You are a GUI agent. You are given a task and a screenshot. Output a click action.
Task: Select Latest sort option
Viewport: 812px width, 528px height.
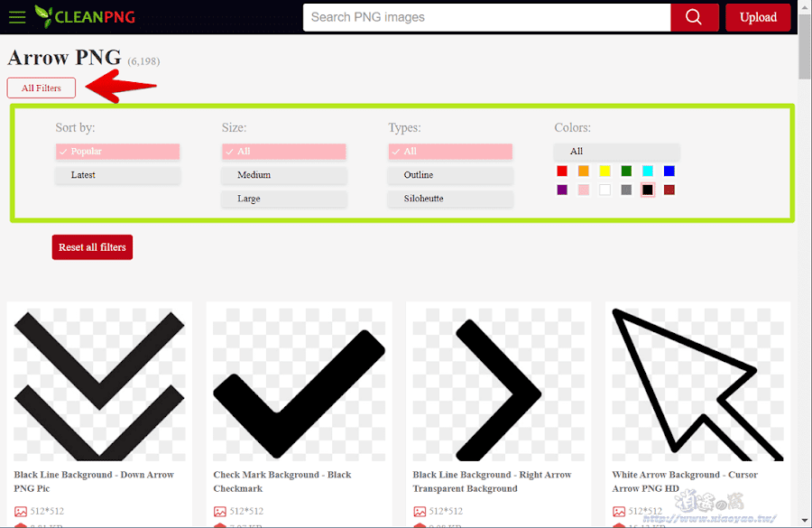118,175
